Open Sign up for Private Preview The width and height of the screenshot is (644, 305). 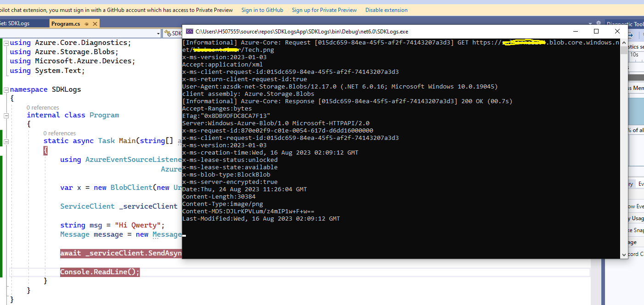tap(324, 10)
